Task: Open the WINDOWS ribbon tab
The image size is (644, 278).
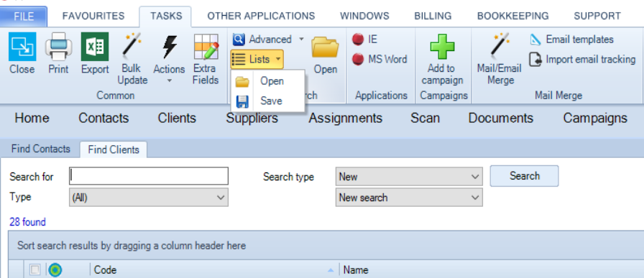Action: click(x=364, y=16)
